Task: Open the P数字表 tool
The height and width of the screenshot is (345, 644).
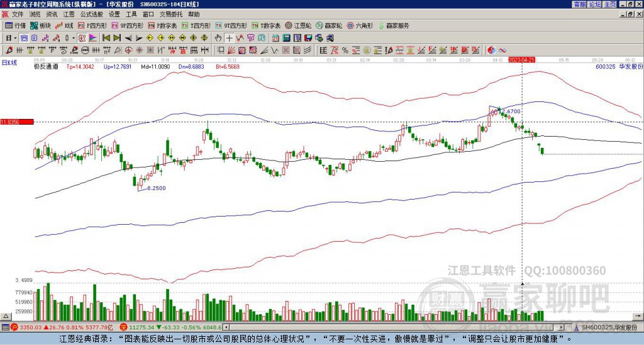Action: (162, 26)
